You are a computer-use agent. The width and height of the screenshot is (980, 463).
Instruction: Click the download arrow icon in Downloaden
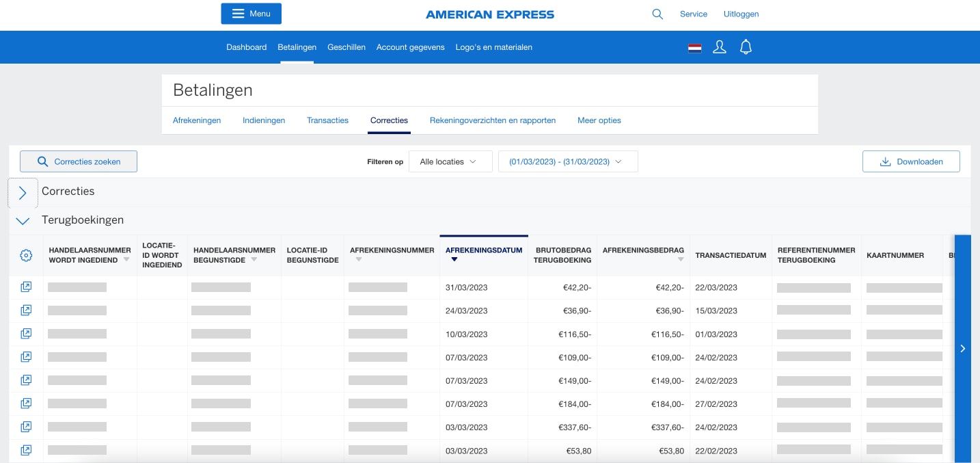tap(886, 161)
